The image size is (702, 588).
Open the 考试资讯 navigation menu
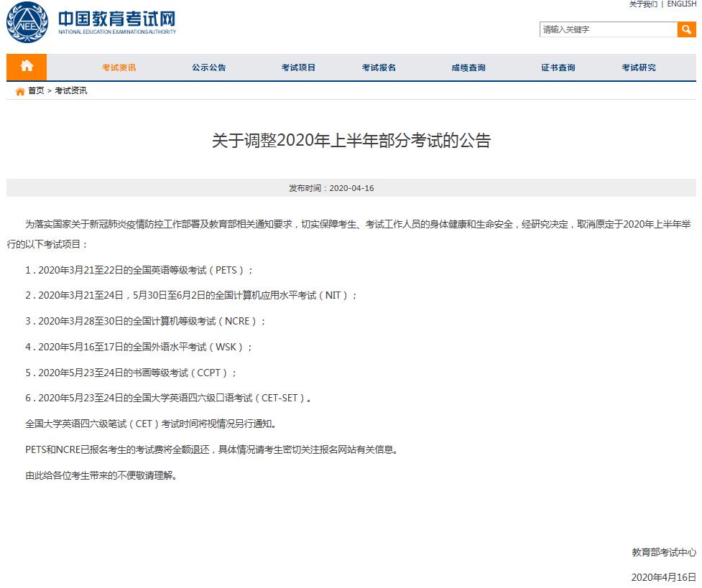tap(119, 67)
